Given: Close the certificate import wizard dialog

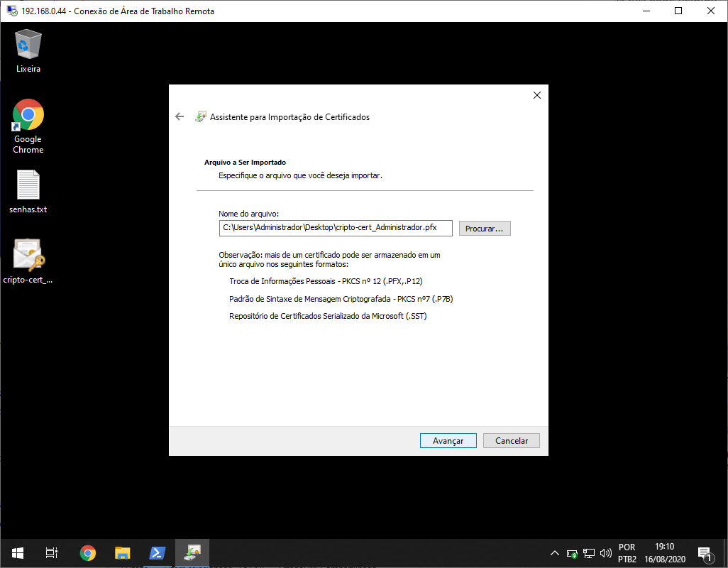Looking at the screenshot, I should [x=536, y=95].
